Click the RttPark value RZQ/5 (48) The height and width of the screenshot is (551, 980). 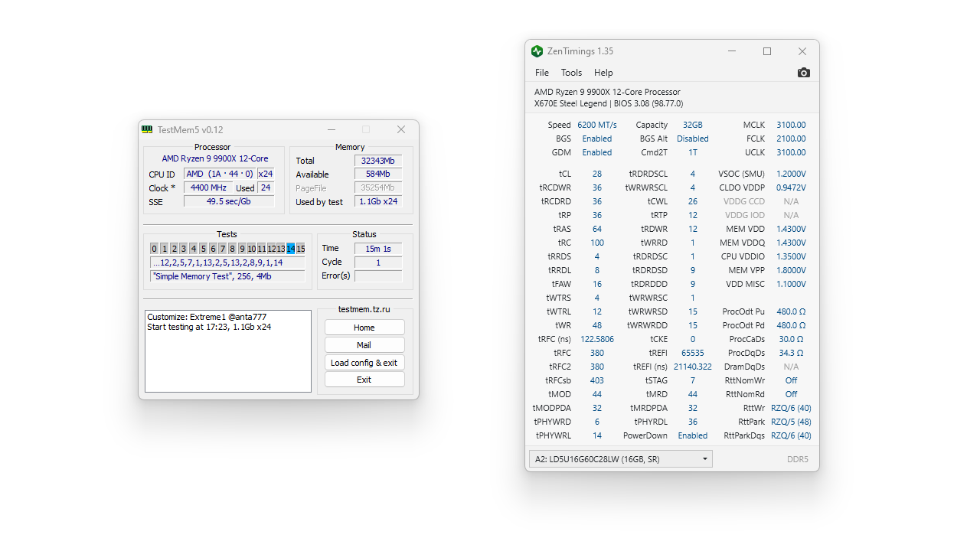click(791, 422)
